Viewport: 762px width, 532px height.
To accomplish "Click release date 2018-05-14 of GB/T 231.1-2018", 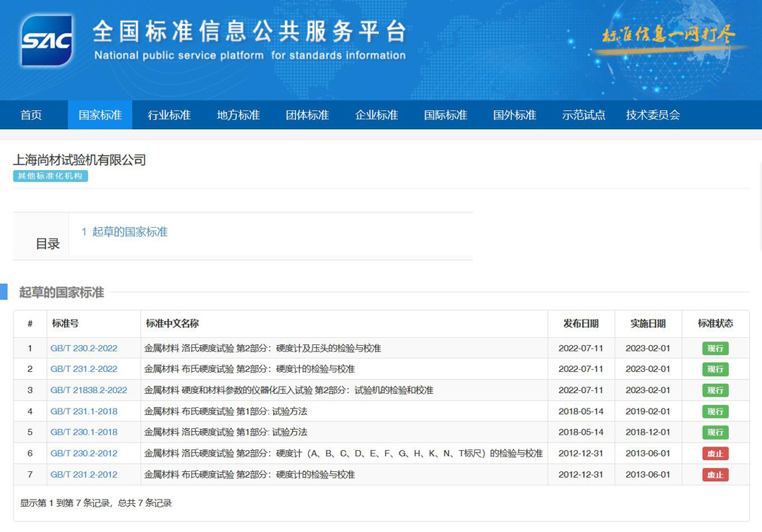I will [x=581, y=411].
